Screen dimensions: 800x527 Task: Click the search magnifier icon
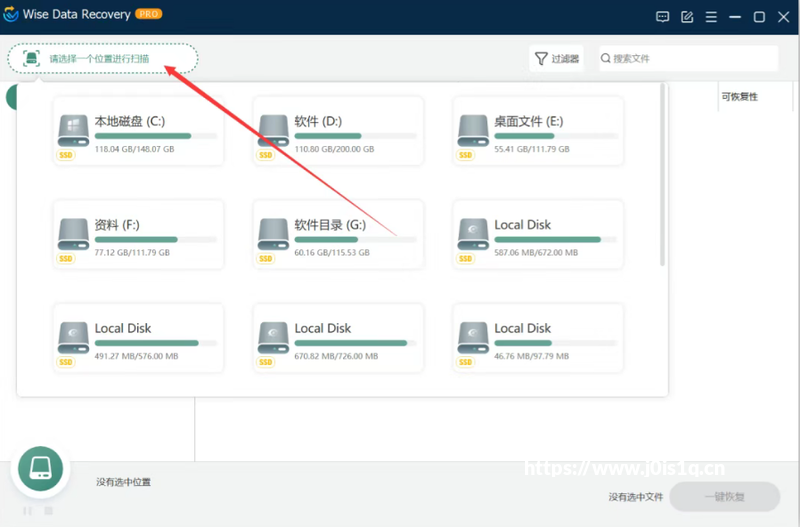click(x=606, y=58)
